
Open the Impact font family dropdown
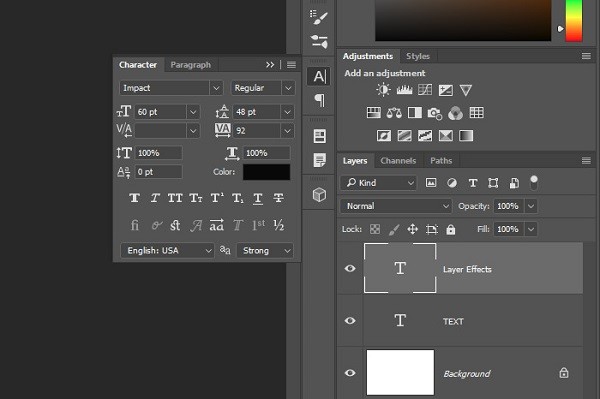216,88
